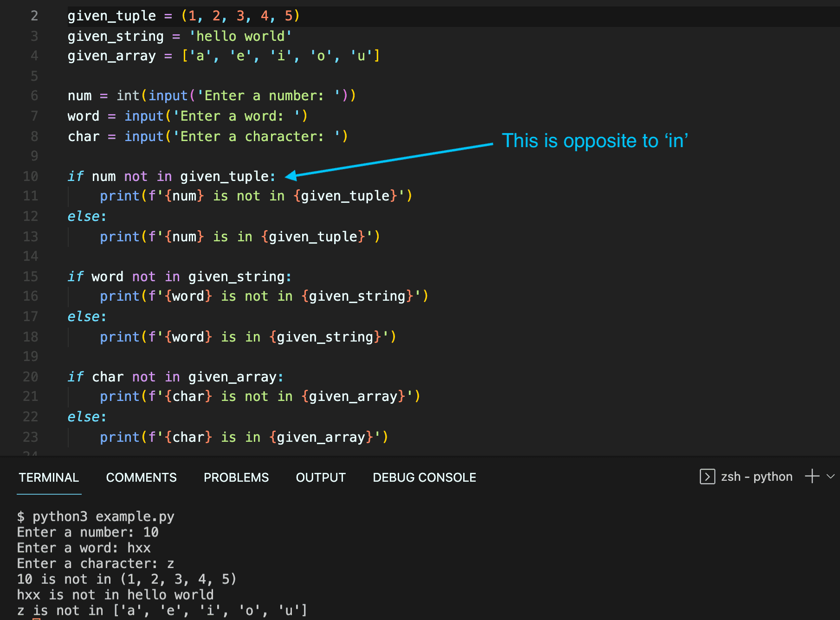Click line number 6 in the editor
The width and height of the screenshot is (840, 620).
[34, 96]
